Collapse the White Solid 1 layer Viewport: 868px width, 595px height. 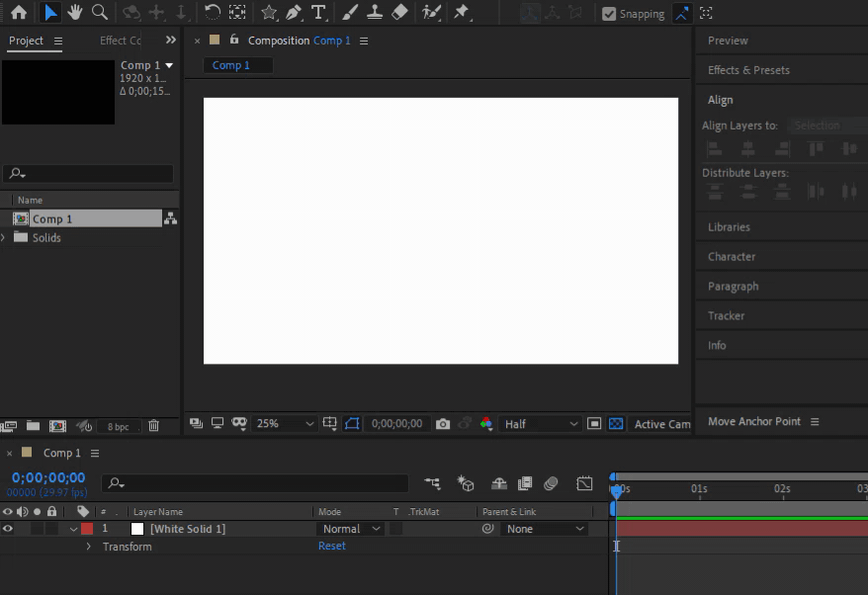click(73, 529)
